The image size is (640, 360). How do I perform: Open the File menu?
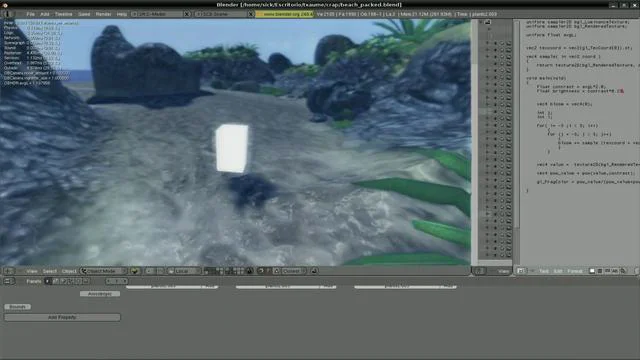pyautogui.click(x=30, y=14)
